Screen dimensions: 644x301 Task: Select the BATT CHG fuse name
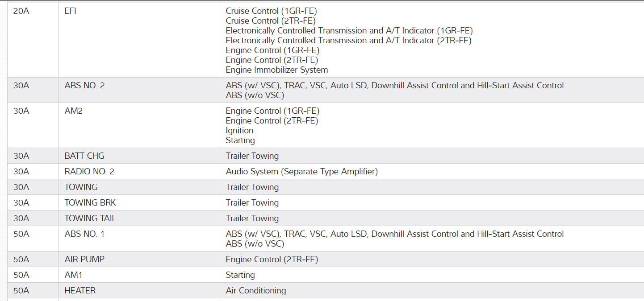point(84,156)
